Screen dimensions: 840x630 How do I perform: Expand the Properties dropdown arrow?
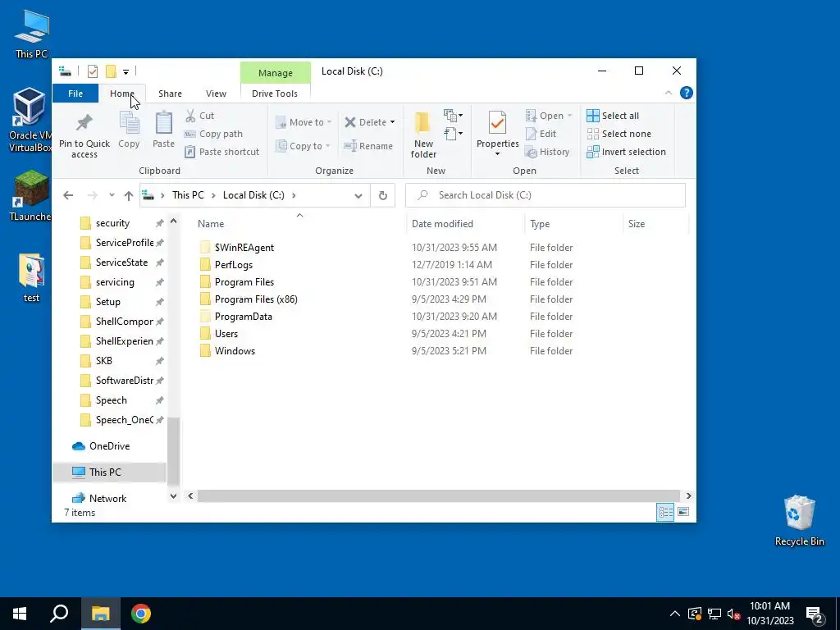pos(497,154)
